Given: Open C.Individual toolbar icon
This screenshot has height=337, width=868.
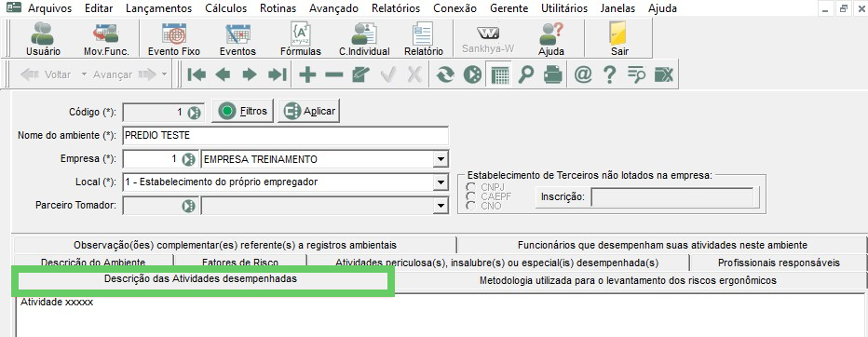Looking at the screenshot, I should click(364, 39).
